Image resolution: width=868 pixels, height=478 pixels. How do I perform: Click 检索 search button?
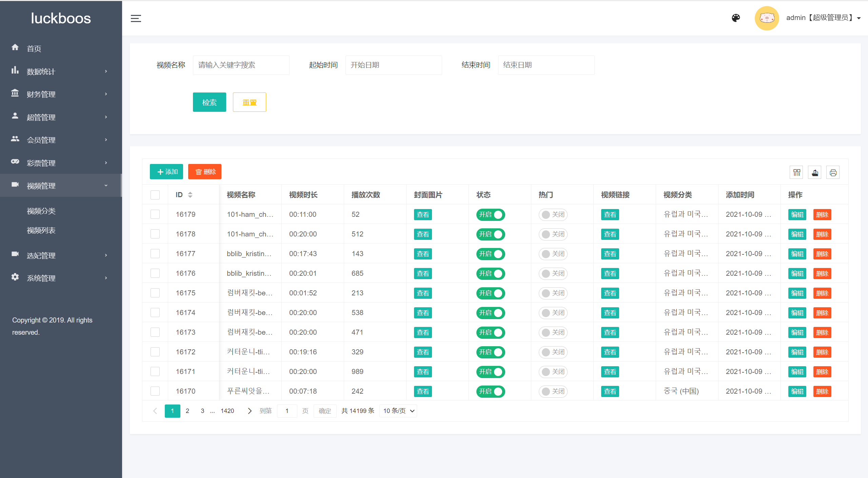tap(210, 102)
